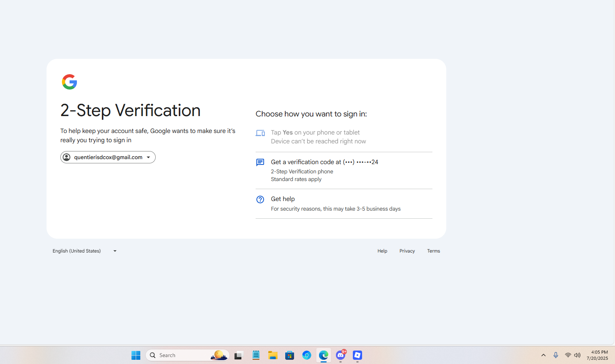Viewport: 615px width, 364px height.
Task: Click the text message icon for verification code
Action: pyautogui.click(x=260, y=162)
